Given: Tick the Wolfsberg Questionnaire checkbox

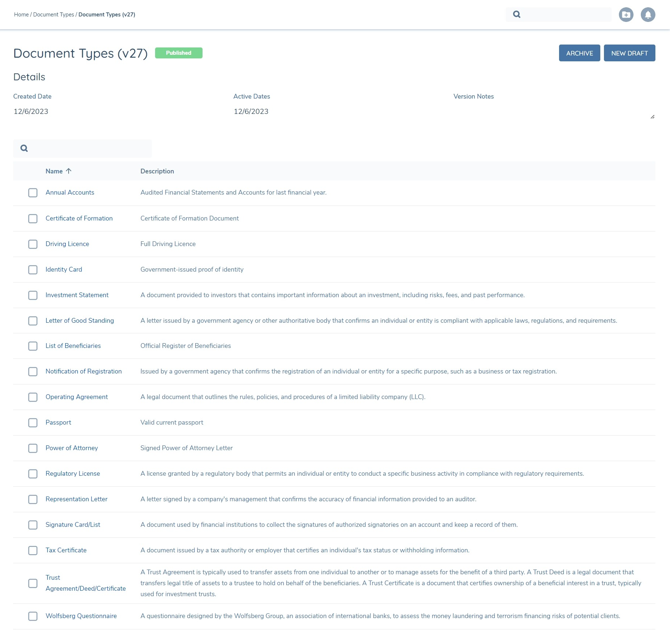Looking at the screenshot, I should click(x=33, y=616).
